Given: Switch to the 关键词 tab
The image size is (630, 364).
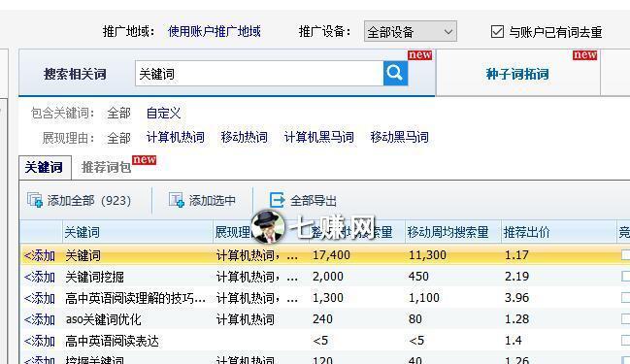Looking at the screenshot, I should (45, 167).
